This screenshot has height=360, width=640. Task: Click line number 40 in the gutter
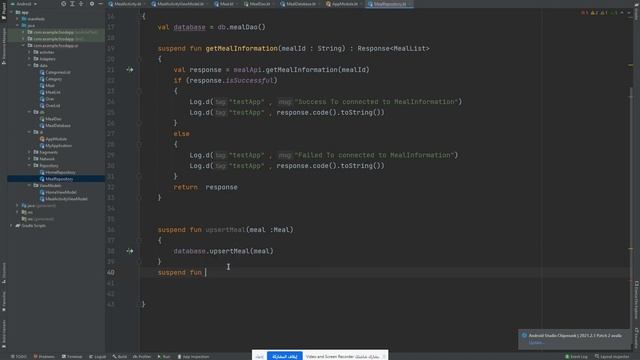pos(111,272)
